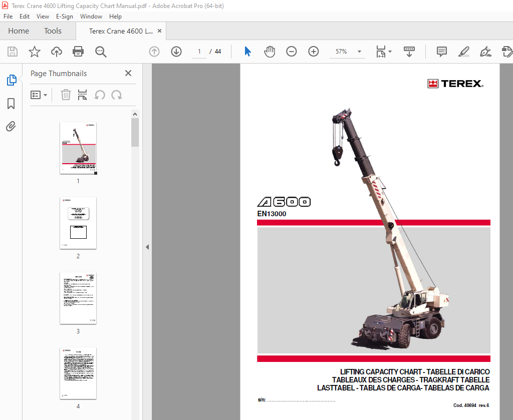Click thumbnails scrollbar up arrow
The height and width of the screenshot is (420, 513).
point(135,114)
